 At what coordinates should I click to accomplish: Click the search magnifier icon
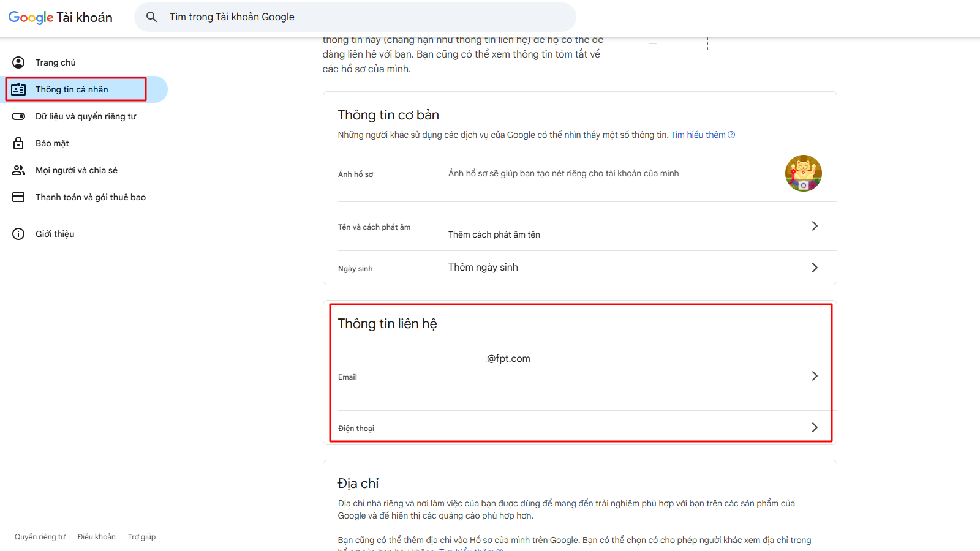pyautogui.click(x=151, y=17)
